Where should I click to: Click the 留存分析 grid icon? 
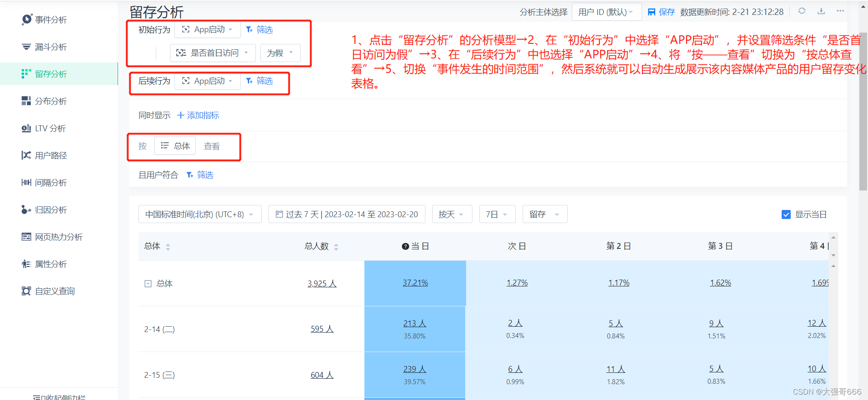26,74
